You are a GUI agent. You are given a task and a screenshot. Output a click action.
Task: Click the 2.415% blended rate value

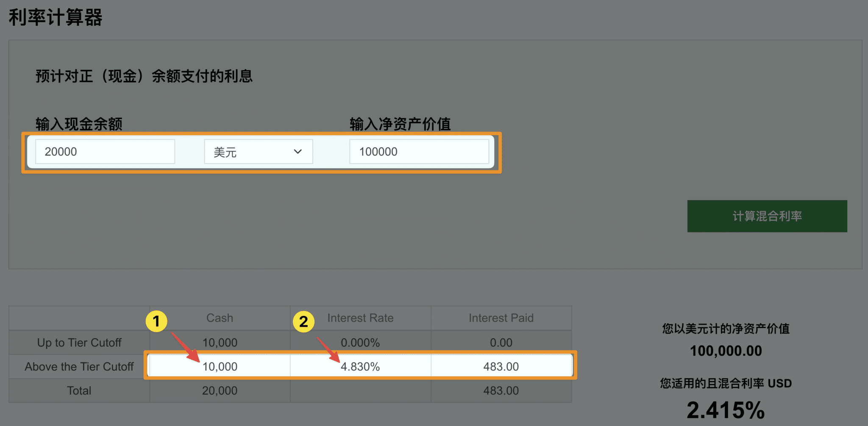coord(726,410)
